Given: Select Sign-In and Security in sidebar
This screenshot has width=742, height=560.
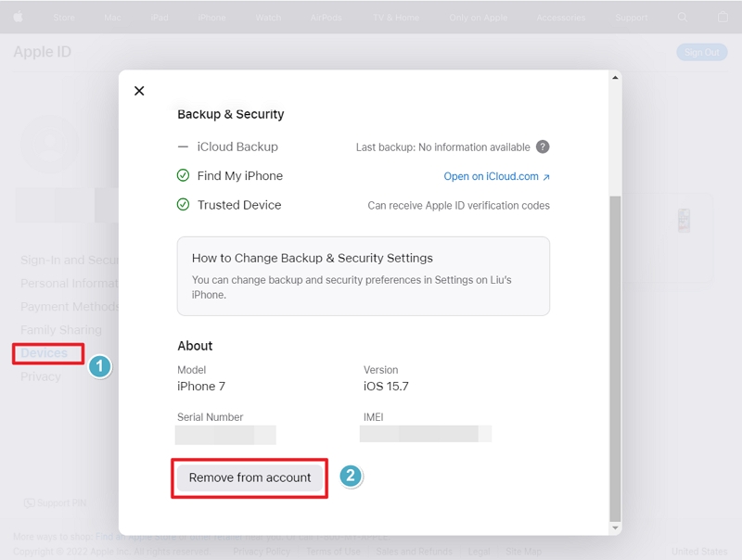Looking at the screenshot, I should (x=70, y=260).
